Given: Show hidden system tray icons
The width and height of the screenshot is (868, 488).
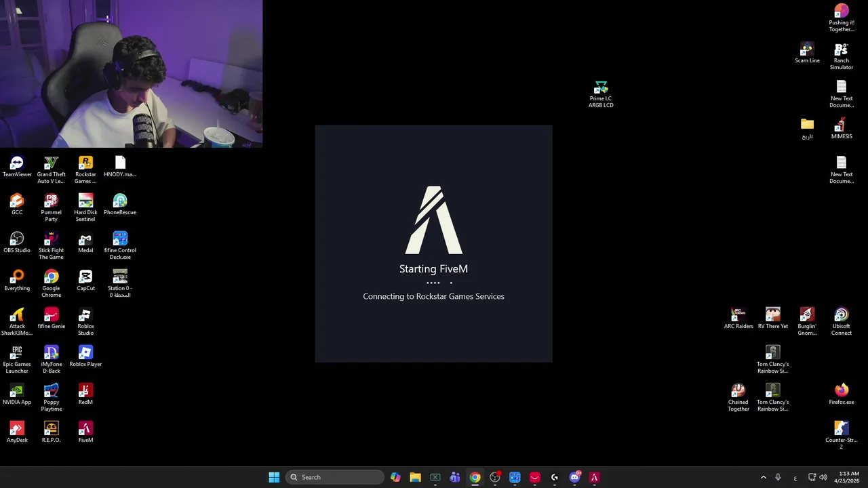Looking at the screenshot, I should tap(763, 477).
